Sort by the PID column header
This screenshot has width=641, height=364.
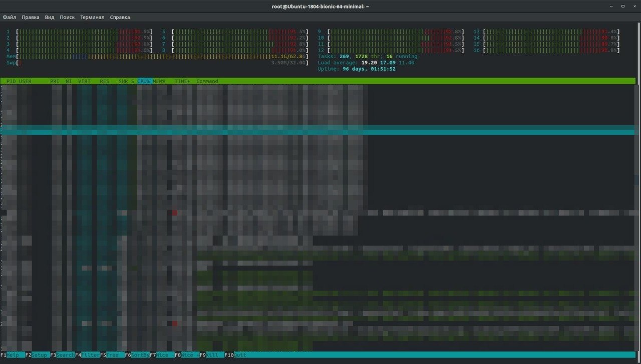tap(11, 81)
